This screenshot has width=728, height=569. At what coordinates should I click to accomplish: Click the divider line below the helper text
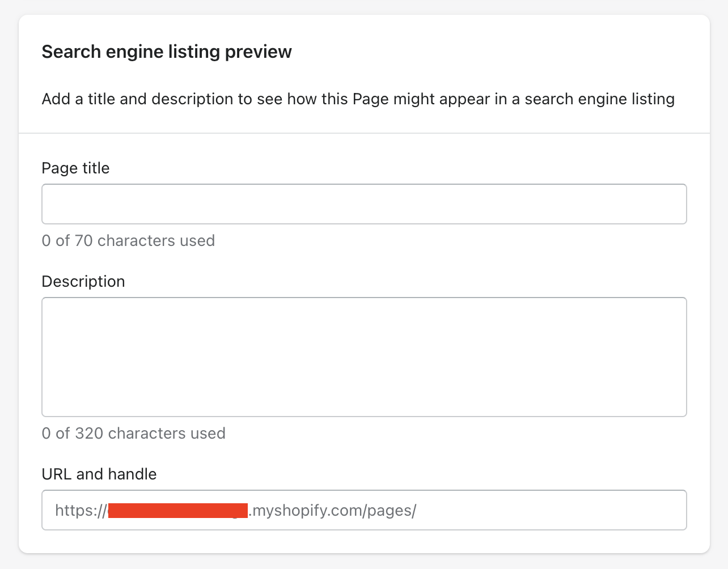[364, 133]
